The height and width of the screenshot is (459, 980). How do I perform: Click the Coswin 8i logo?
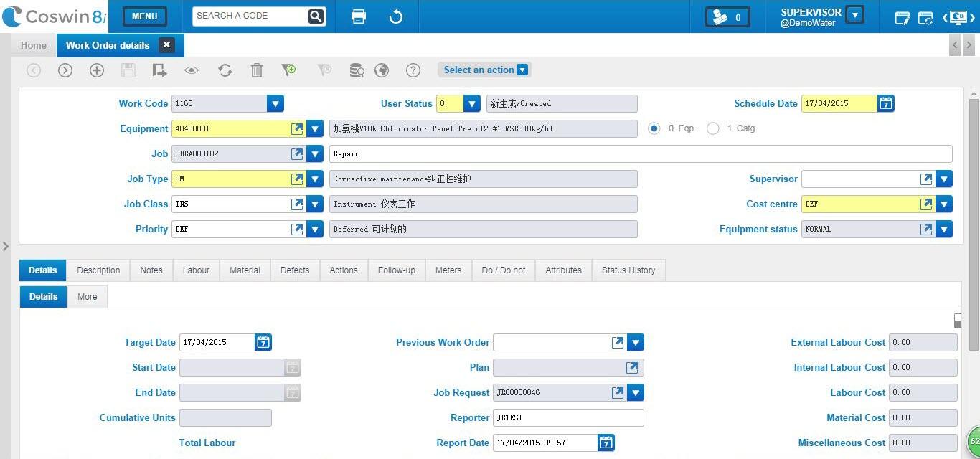(x=55, y=16)
